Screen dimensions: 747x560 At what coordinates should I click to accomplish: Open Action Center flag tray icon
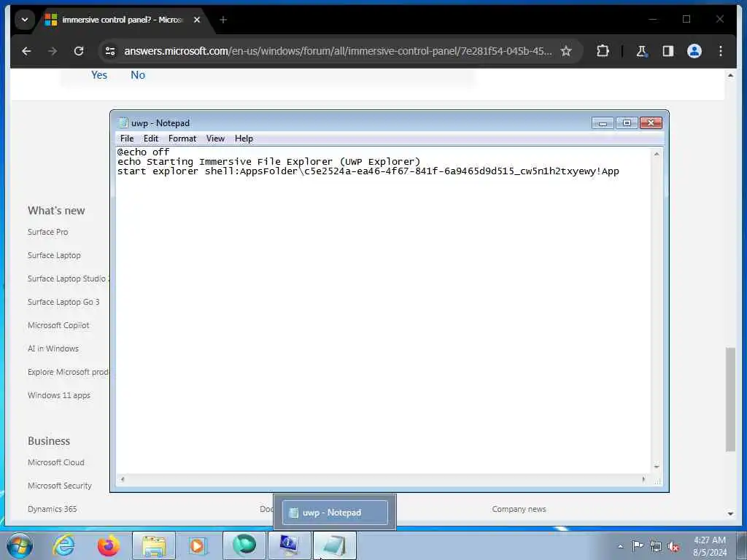[x=638, y=546]
